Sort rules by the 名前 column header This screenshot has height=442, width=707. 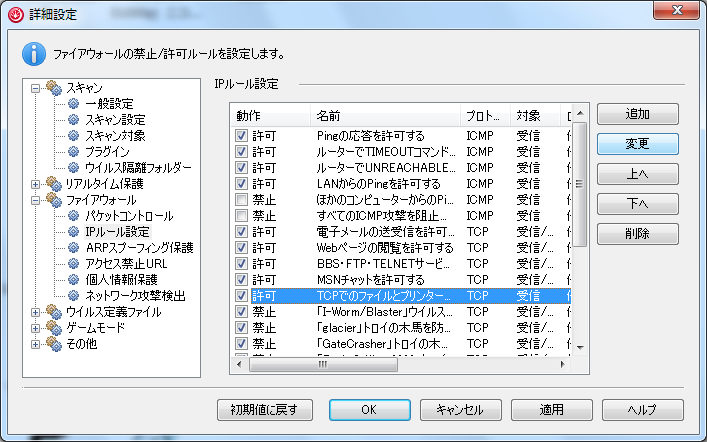(384, 114)
